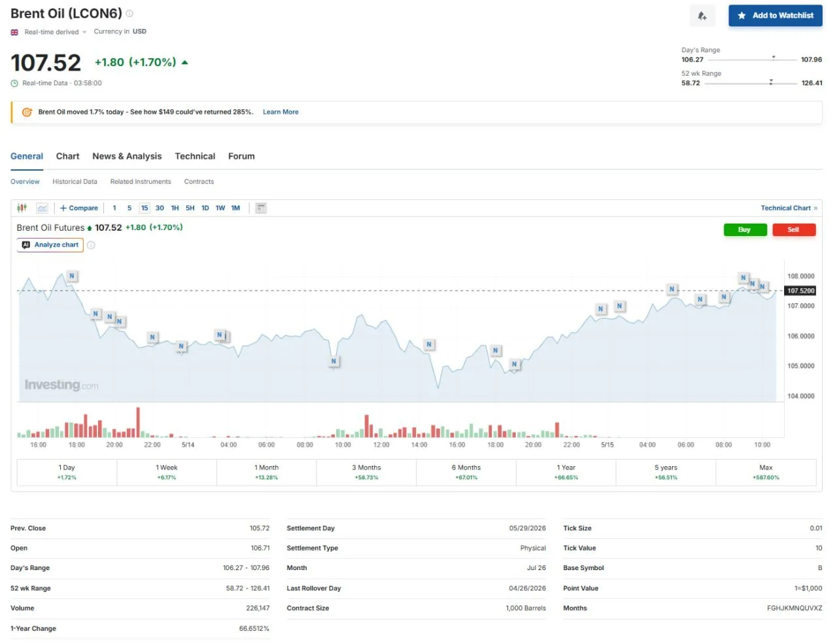The image size is (837, 644).
Task: Click the Brent Oil Futures chart title
Action: [x=50, y=228]
